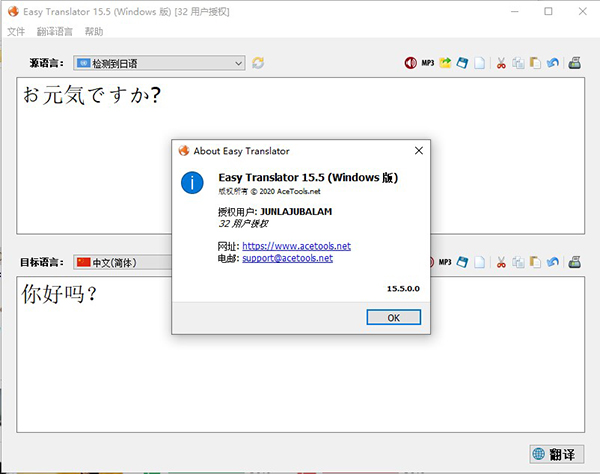Click the 翻译 translate button

click(557, 454)
